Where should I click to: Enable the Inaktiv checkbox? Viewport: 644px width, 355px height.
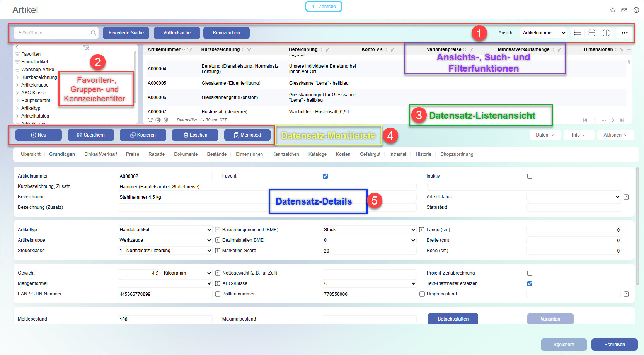coord(530,176)
